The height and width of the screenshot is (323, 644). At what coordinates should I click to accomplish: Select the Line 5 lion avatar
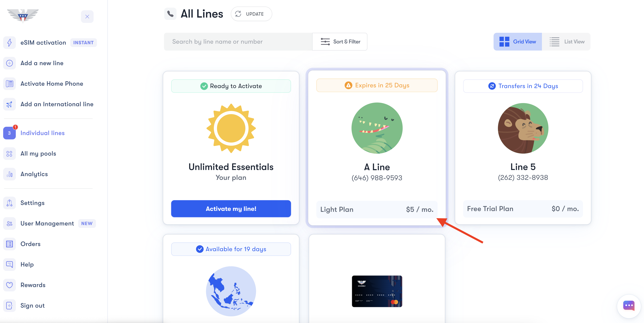coord(523,128)
